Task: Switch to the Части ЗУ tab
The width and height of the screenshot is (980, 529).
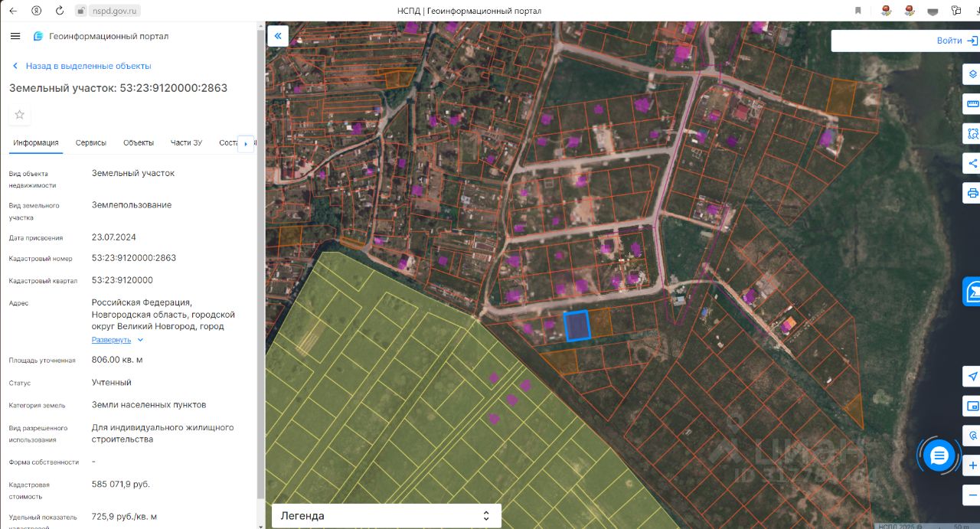Action: [186, 142]
